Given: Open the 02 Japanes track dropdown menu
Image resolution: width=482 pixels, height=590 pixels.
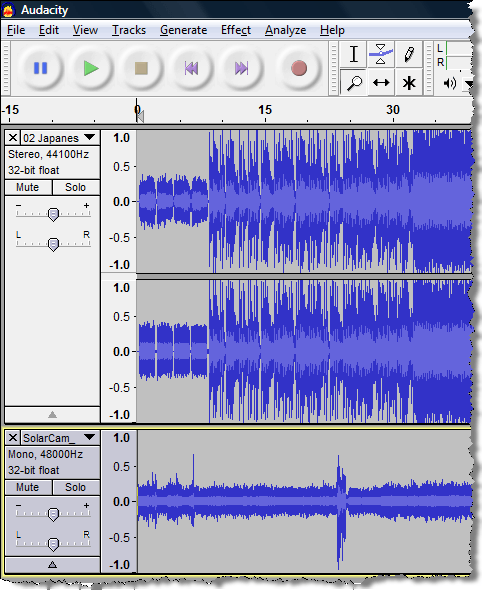Looking at the screenshot, I should [90, 137].
